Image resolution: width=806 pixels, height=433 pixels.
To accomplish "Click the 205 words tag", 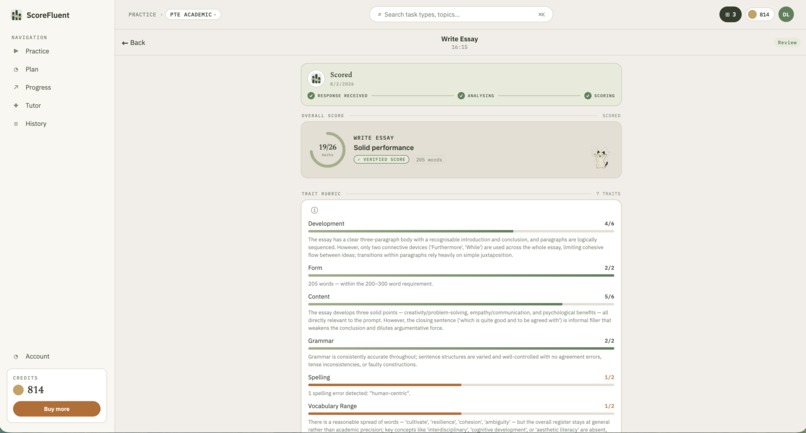I will tap(429, 160).
